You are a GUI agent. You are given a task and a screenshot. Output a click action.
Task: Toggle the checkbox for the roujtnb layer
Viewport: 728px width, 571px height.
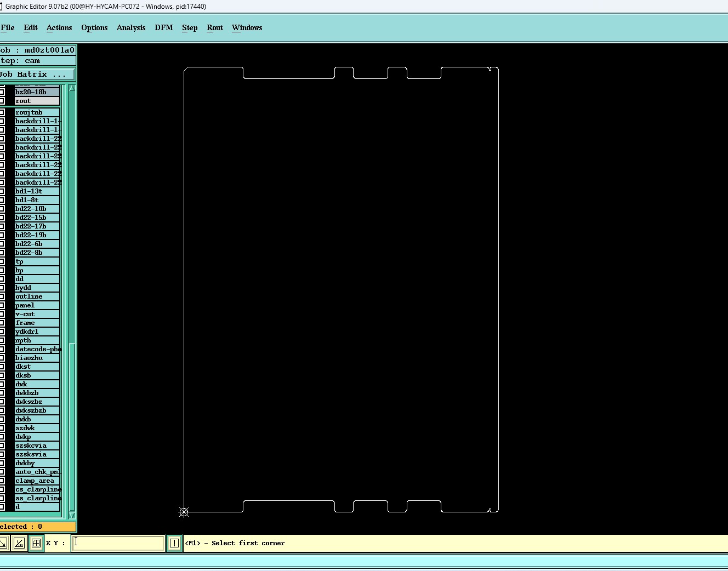2,112
